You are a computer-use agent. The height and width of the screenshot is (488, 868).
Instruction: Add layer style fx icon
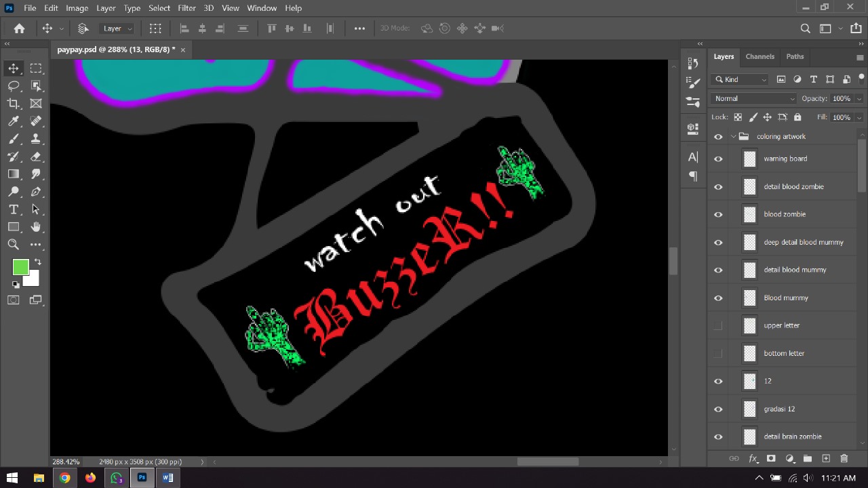[x=753, y=459]
